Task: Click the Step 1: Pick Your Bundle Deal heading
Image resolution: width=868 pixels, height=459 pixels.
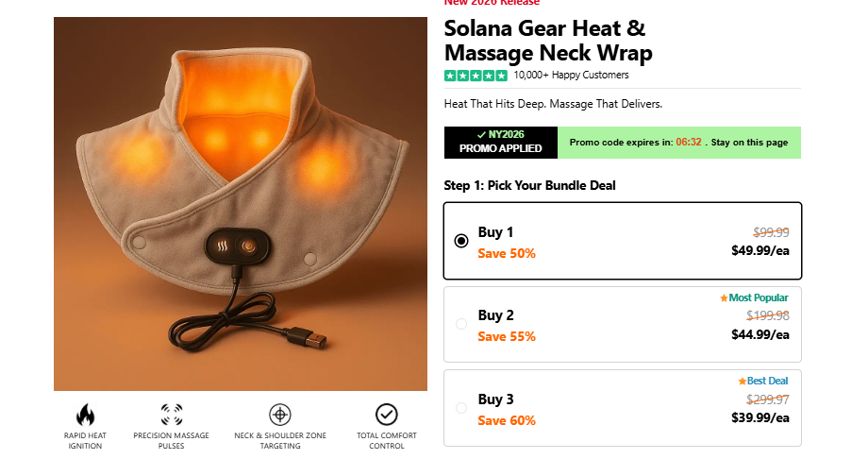Action: 529,185
